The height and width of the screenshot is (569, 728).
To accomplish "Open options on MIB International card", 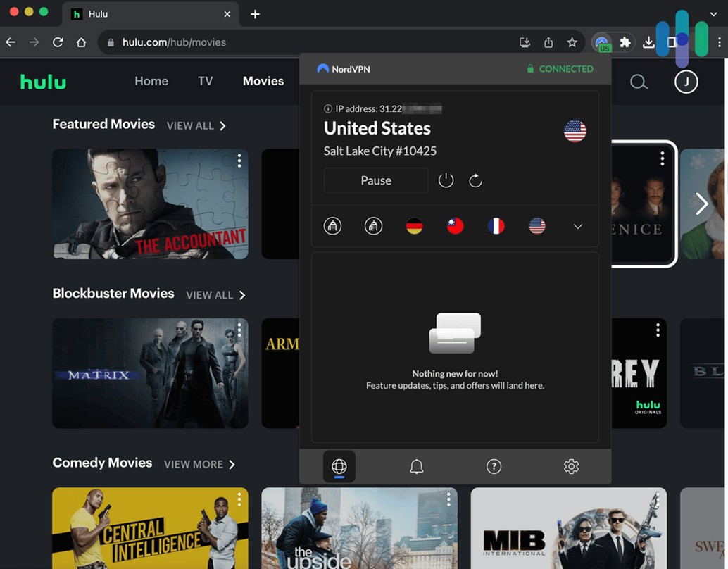I will [x=658, y=499].
